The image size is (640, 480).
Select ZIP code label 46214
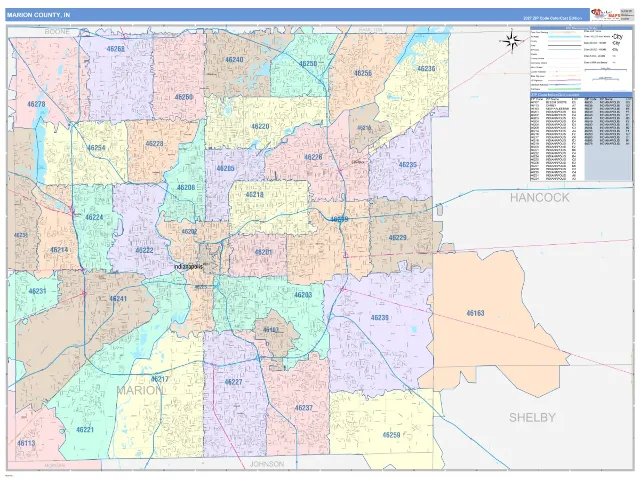click(59, 250)
